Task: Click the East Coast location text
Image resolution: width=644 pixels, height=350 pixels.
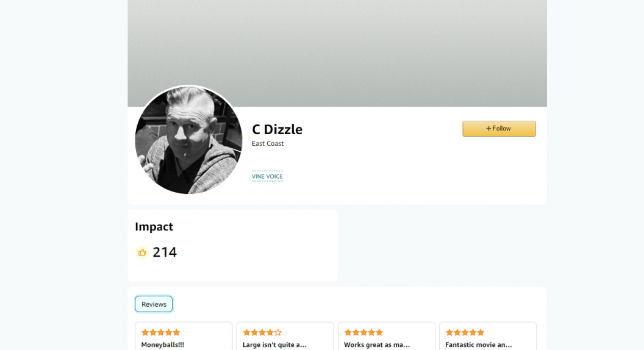Action: 268,143
